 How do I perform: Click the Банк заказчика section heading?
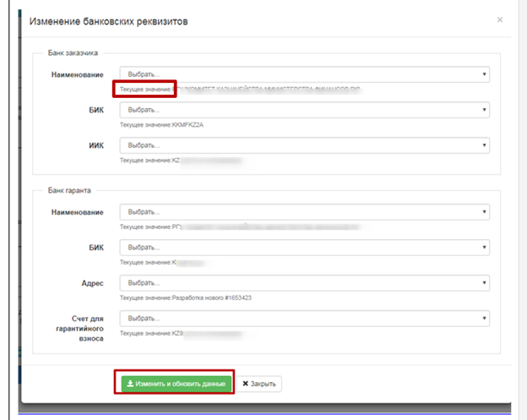[72, 53]
